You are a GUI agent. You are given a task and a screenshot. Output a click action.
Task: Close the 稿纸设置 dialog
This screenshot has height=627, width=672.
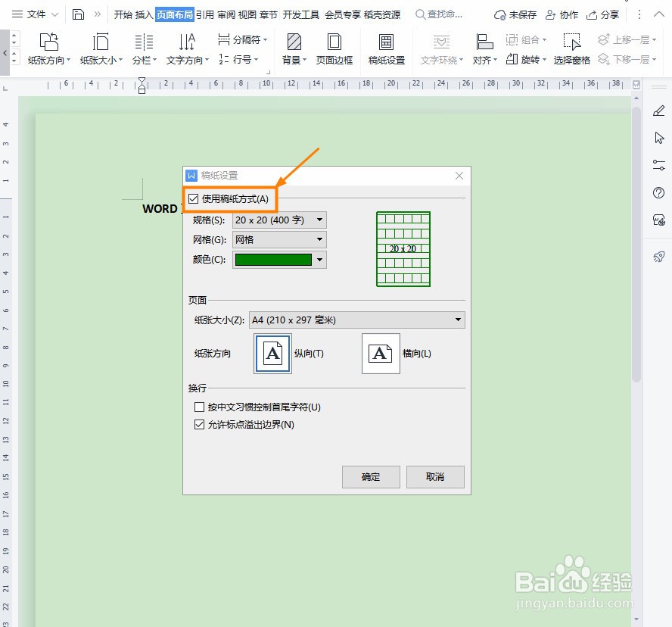(x=459, y=176)
